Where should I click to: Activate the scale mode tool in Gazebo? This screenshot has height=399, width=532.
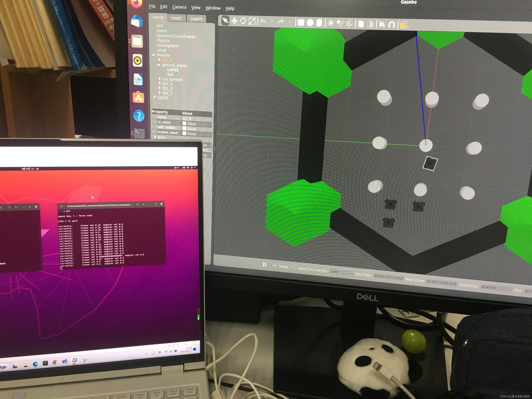[252, 21]
